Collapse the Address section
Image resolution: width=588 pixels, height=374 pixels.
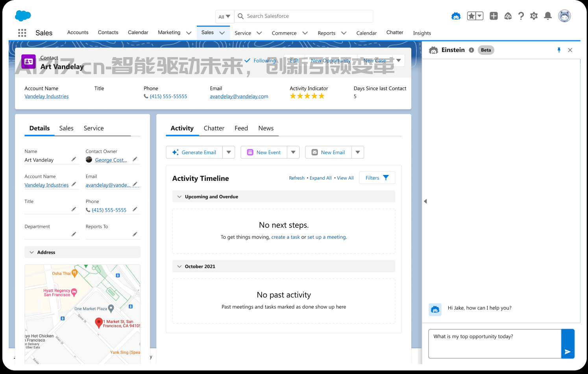pos(32,252)
